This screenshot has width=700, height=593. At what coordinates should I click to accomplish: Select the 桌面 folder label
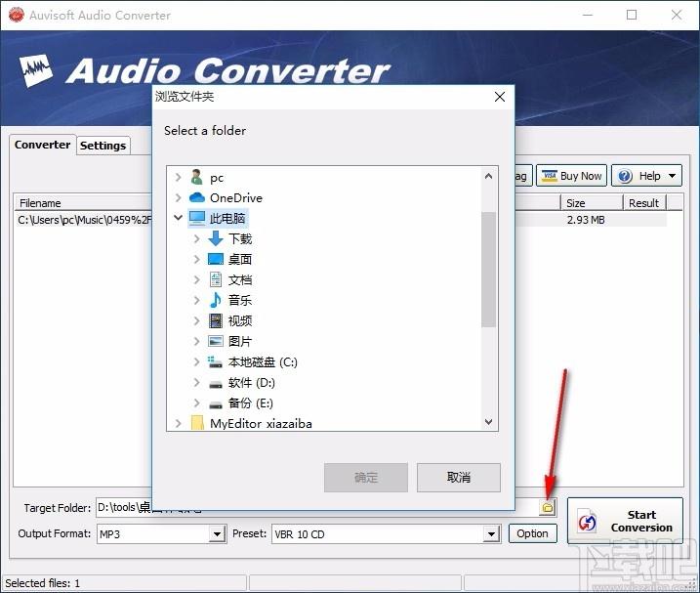tap(240, 259)
